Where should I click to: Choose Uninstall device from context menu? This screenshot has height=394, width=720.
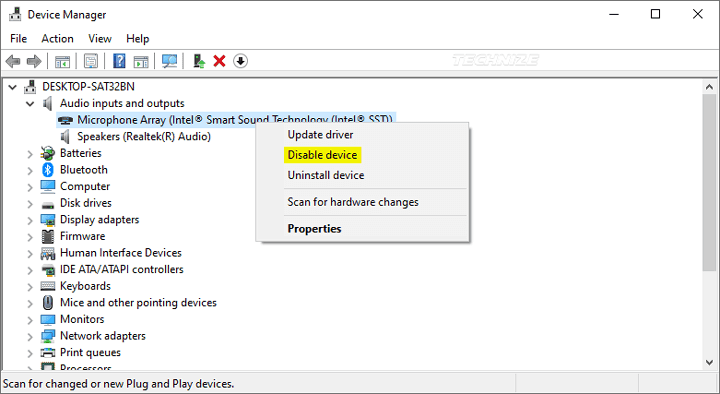tap(326, 175)
